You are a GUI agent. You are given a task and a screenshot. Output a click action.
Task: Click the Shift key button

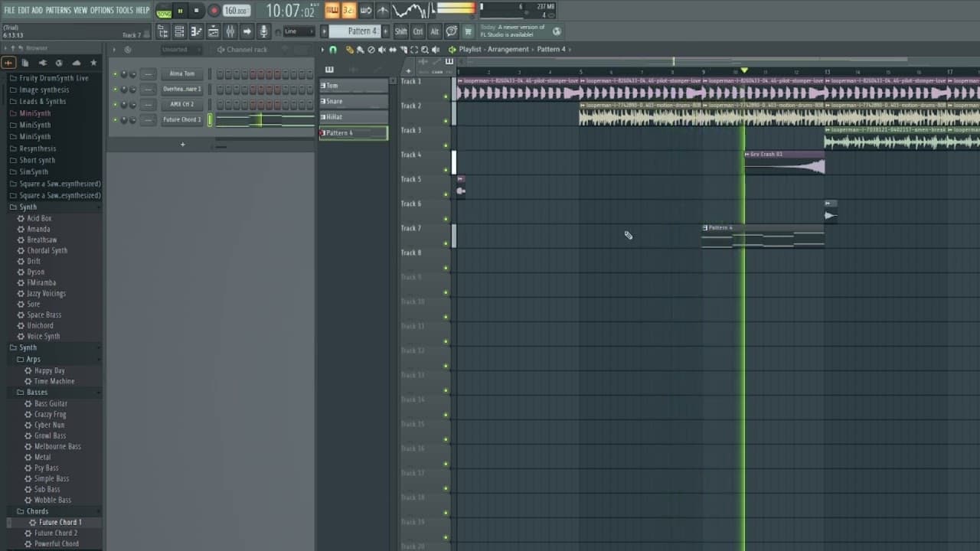coord(401,31)
